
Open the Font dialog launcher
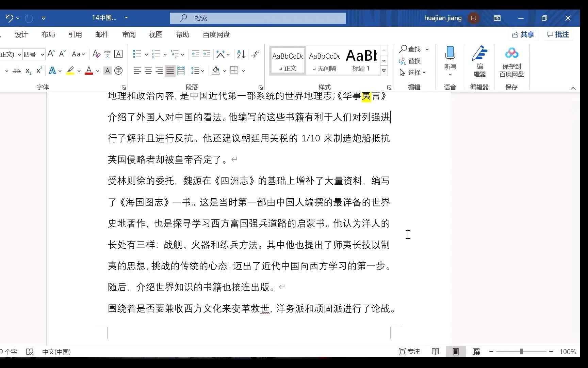point(124,88)
